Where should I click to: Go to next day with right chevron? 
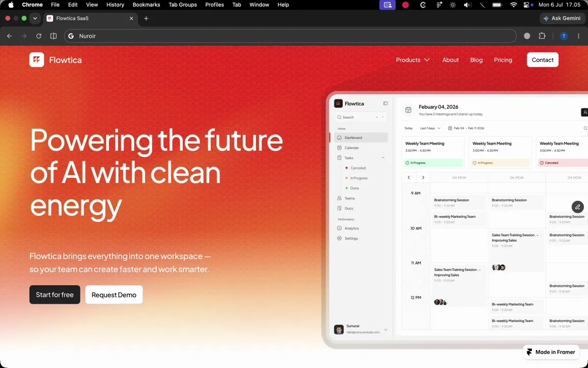tap(423, 178)
